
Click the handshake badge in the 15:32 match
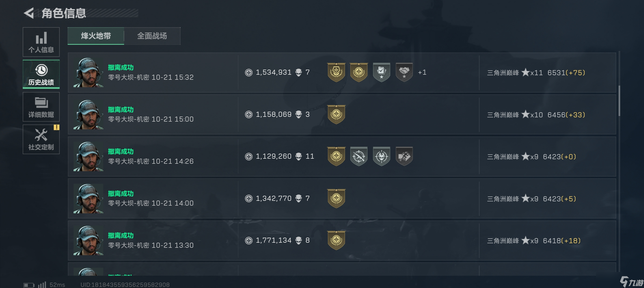click(404, 72)
